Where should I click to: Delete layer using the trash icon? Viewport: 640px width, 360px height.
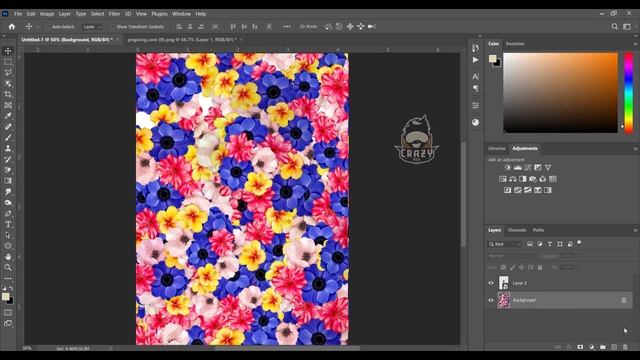pyautogui.click(x=625, y=347)
